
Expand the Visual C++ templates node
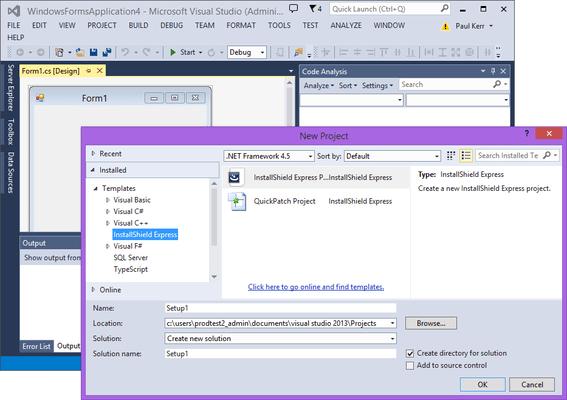[107, 223]
